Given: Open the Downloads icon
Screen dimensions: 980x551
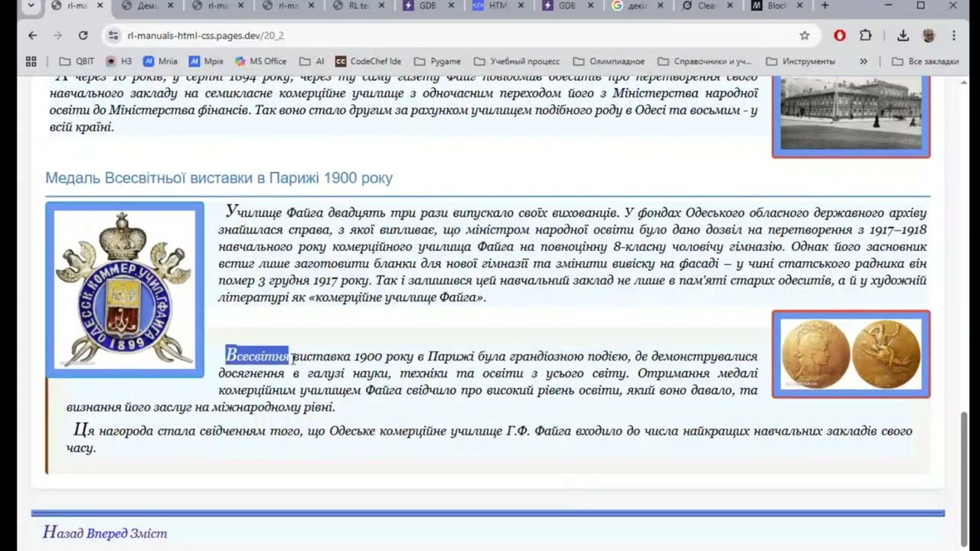Looking at the screenshot, I should (903, 35).
